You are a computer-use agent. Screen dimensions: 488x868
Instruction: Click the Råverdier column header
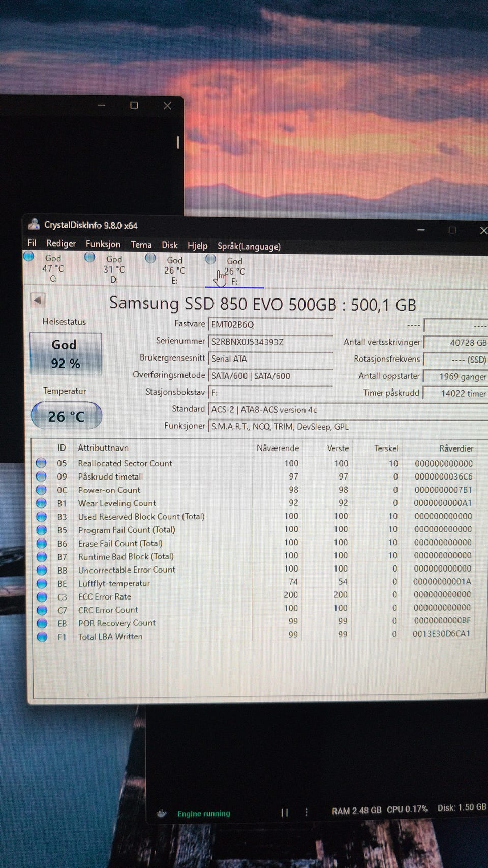coord(456,448)
